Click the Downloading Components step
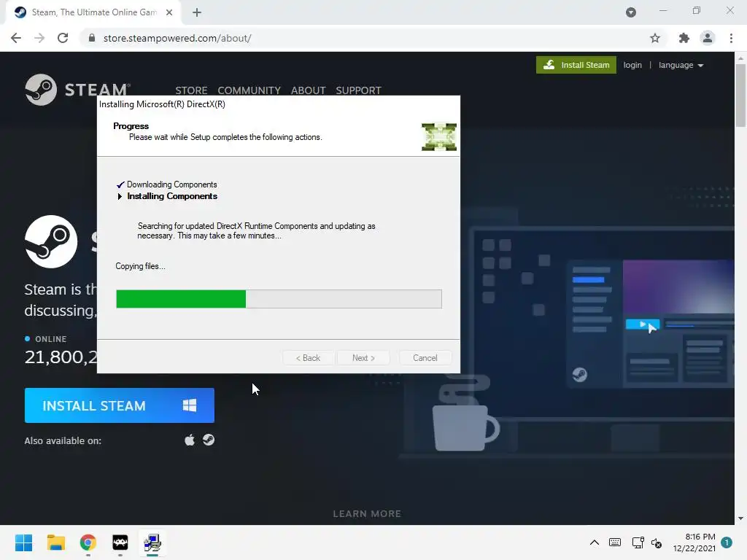The width and height of the screenshot is (747, 560). click(171, 184)
